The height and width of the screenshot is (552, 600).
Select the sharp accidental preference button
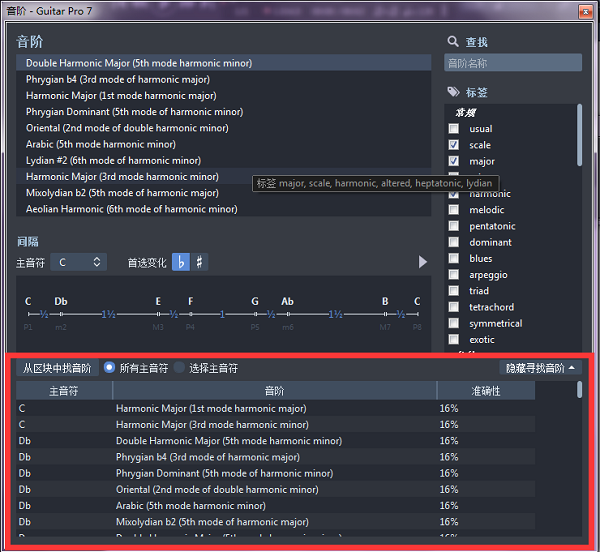pos(200,262)
